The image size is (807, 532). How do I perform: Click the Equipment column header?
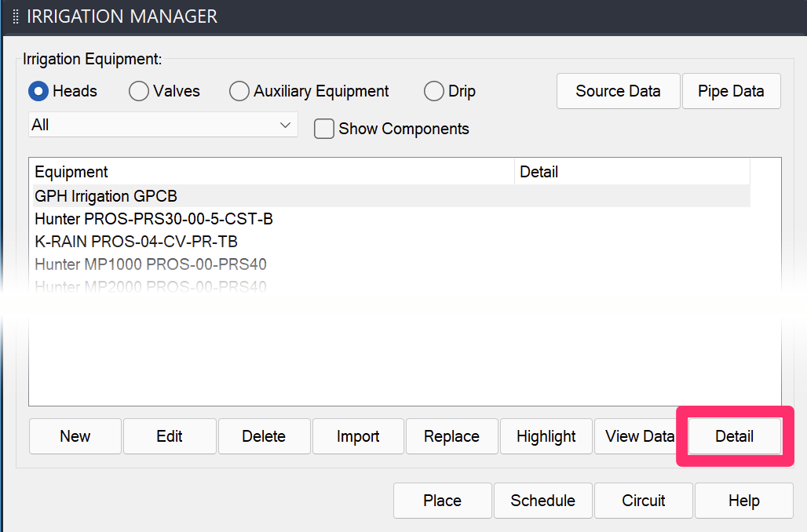(273, 172)
